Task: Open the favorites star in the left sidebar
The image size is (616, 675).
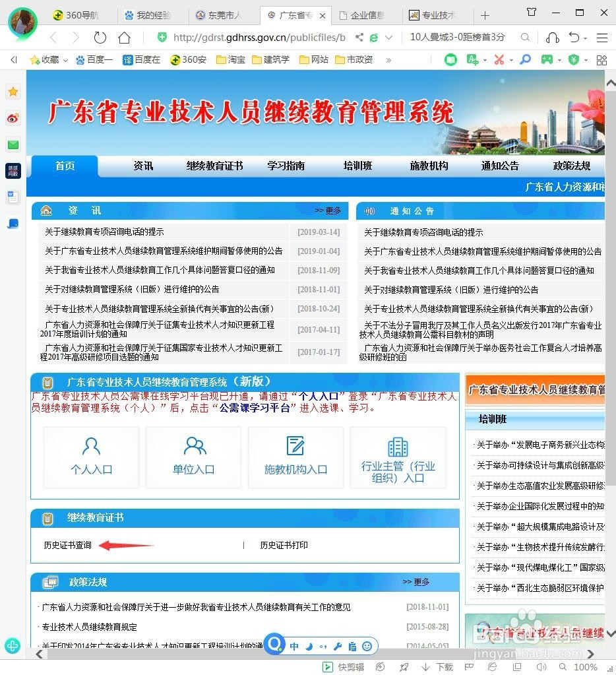Action: (13, 92)
